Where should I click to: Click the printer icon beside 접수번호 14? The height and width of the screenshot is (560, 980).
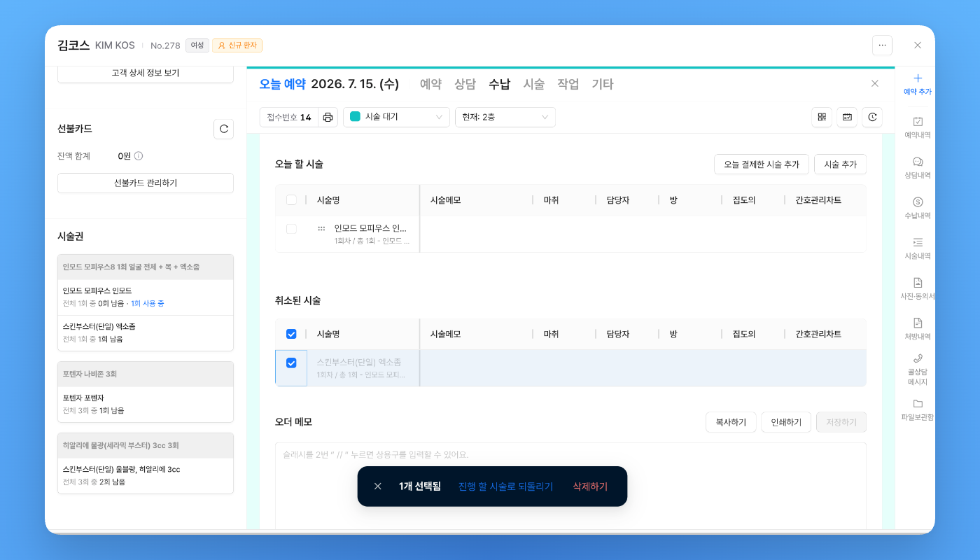tap(328, 118)
